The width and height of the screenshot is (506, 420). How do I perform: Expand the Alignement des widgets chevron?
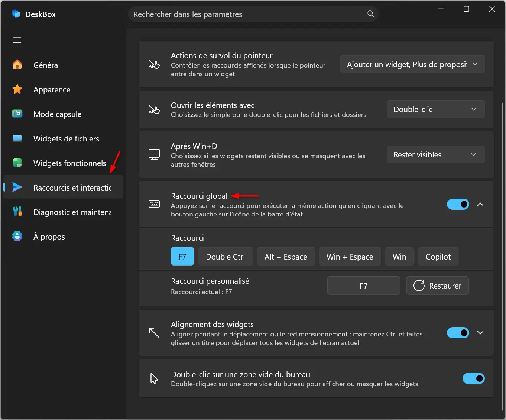click(x=480, y=333)
